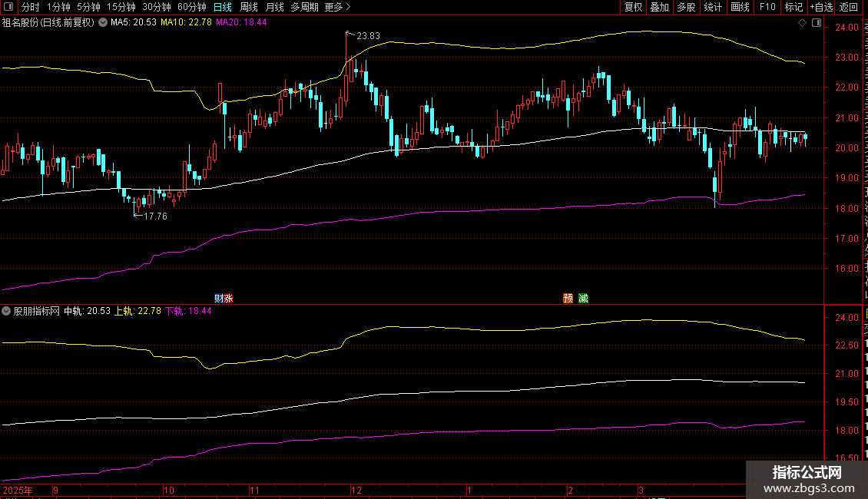
Task: Click the 17.76 low price annotation
Action: tap(155, 216)
